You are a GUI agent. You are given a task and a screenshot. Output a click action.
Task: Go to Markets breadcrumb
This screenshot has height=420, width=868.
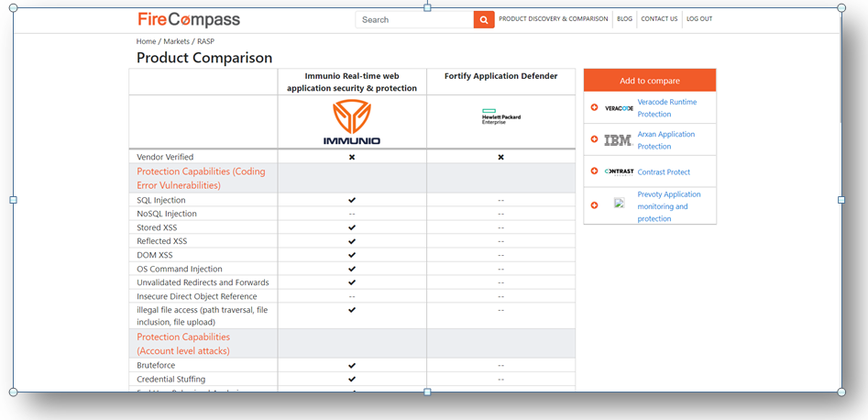click(x=176, y=41)
